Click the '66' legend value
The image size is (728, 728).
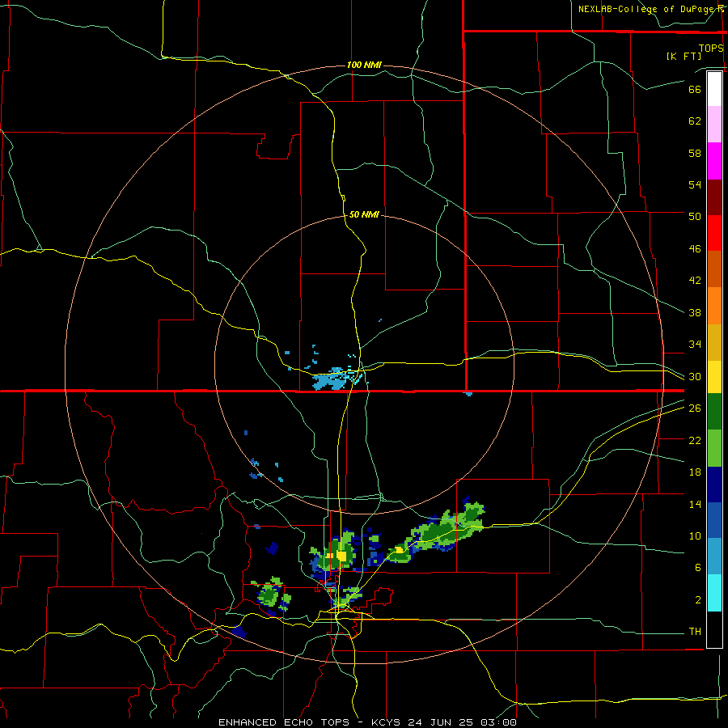pyautogui.click(x=695, y=89)
